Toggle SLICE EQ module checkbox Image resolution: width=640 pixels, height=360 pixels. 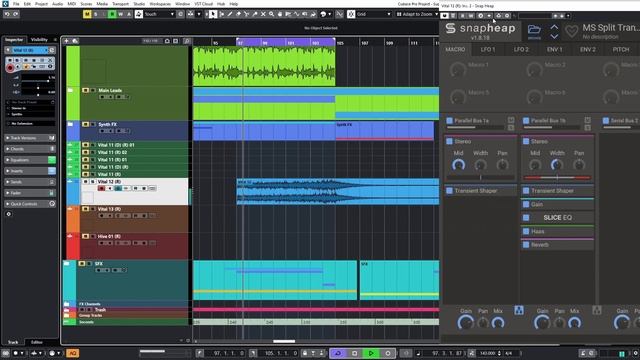pos(526,218)
